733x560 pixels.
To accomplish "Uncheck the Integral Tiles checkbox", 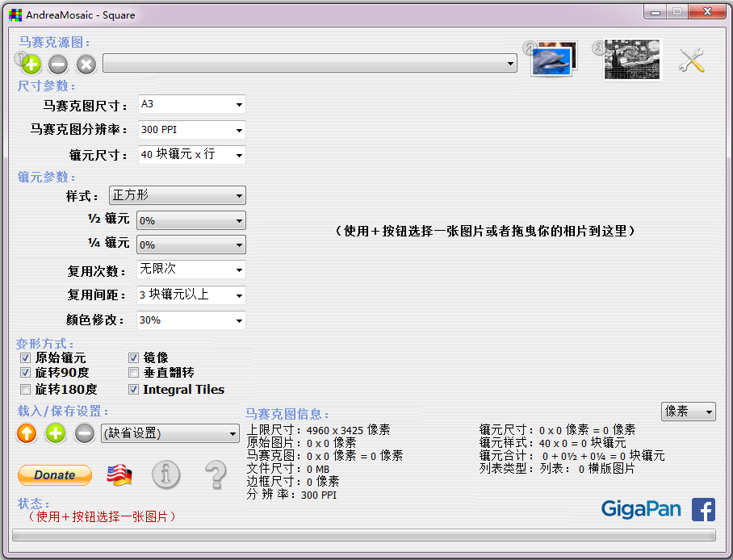I will (x=134, y=389).
